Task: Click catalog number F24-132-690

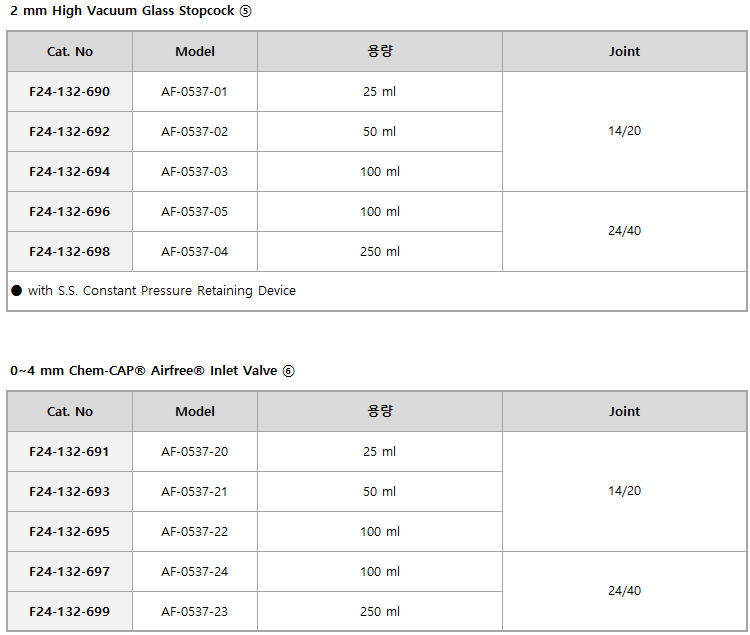Action: [70, 92]
